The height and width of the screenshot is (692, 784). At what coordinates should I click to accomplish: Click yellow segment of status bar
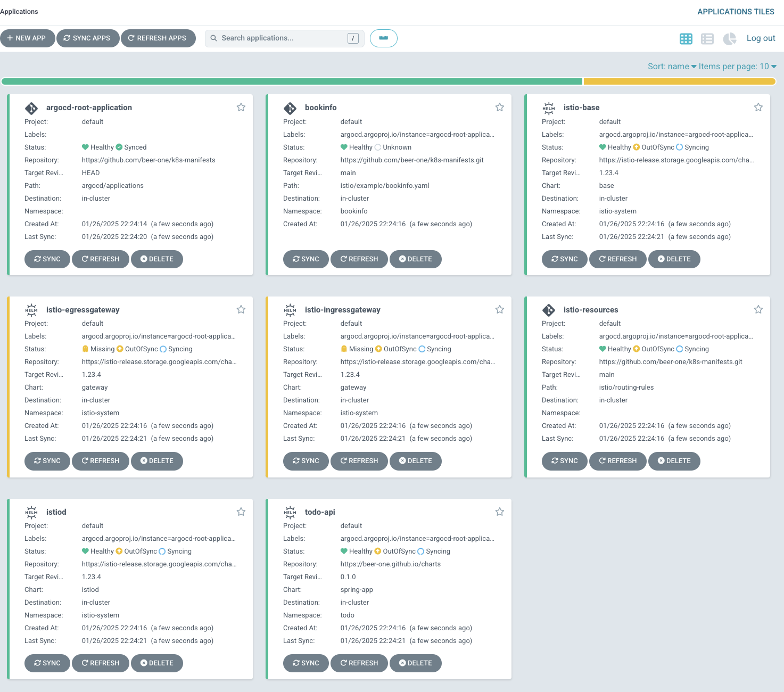tap(680, 81)
